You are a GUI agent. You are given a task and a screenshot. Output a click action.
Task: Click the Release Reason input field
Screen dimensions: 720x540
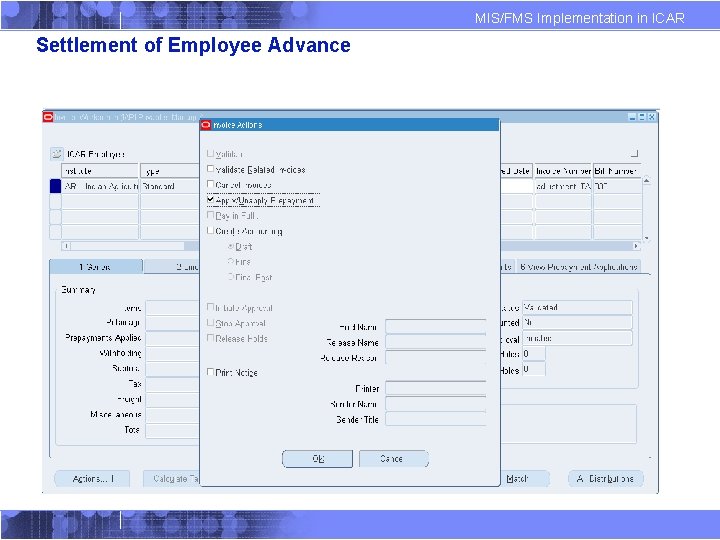pyautogui.click(x=435, y=357)
